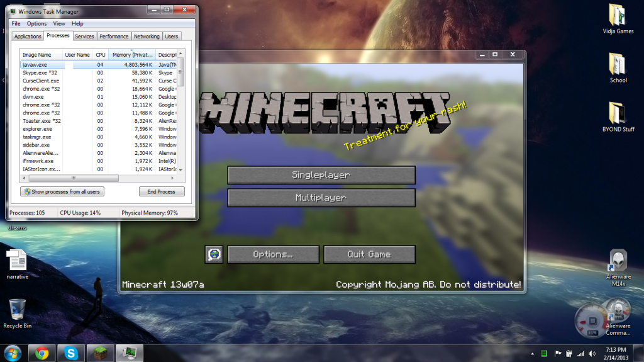The width and height of the screenshot is (644, 362).
Task: Sort by CPU column header
Action: coord(100,55)
